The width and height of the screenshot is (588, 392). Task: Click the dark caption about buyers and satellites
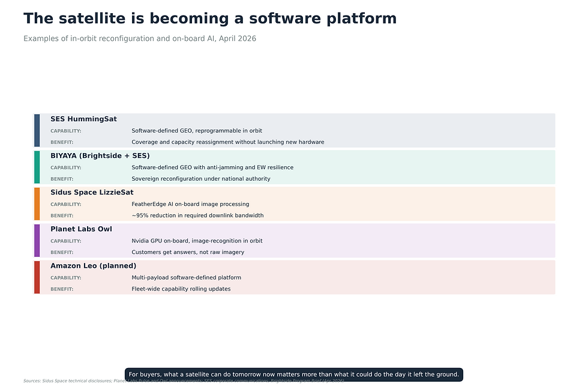click(294, 375)
